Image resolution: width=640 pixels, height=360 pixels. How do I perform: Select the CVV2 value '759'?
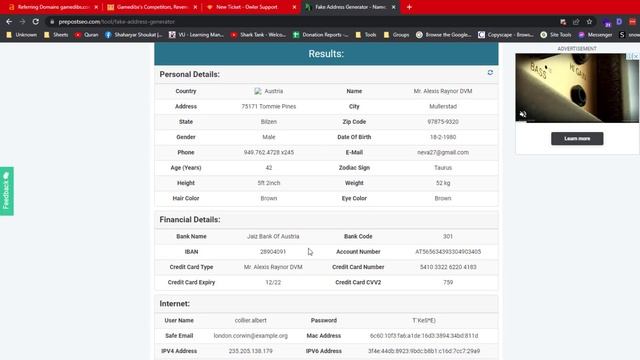tap(448, 282)
